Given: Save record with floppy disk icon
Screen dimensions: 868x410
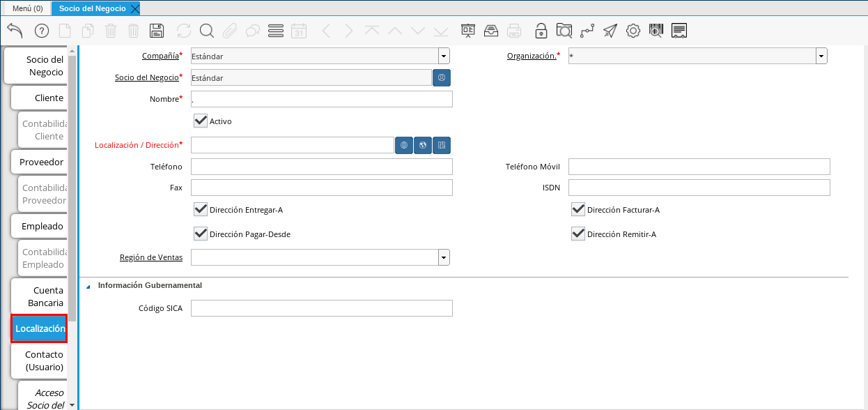Looking at the screenshot, I should [x=157, y=31].
